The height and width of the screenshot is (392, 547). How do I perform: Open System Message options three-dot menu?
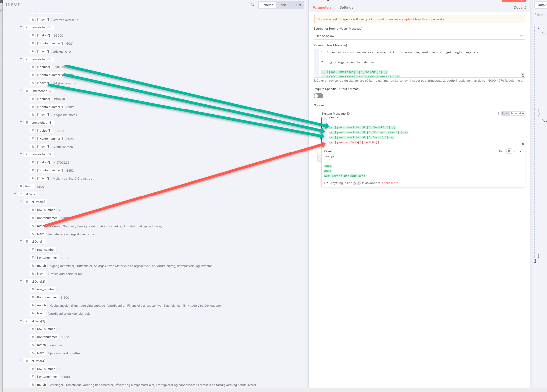click(498, 113)
